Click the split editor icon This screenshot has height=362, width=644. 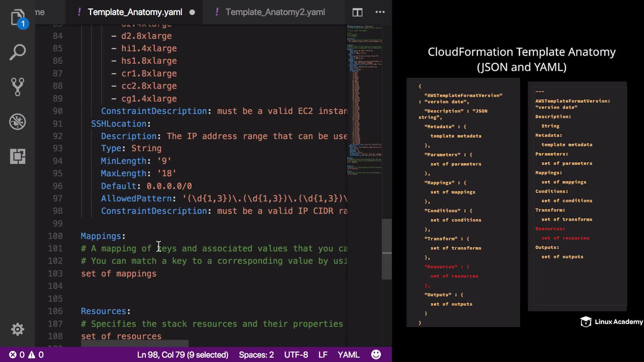tap(357, 12)
